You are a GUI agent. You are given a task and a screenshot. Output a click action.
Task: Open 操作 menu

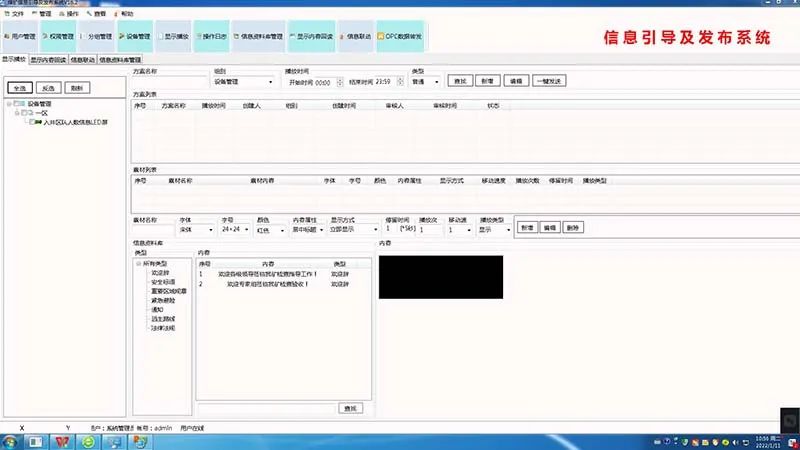tap(69, 14)
